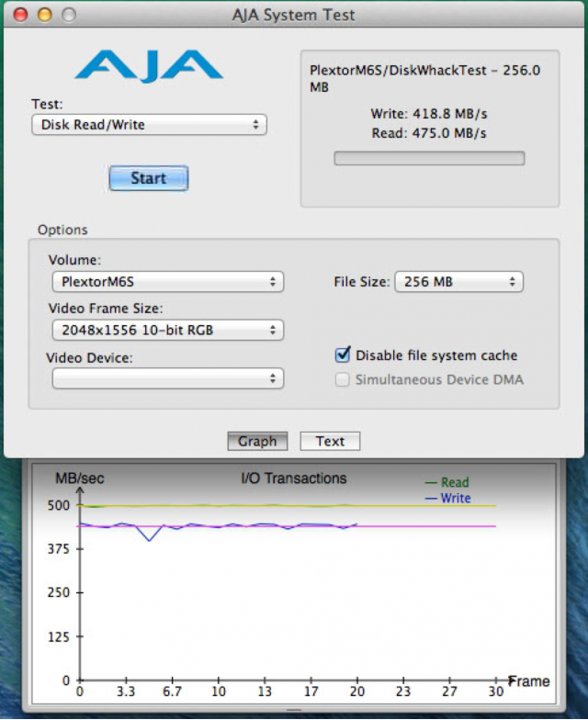588x720 pixels.
Task: Open the empty Video Device dropdown
Action: pyautogui.click(x=168, y=378)
